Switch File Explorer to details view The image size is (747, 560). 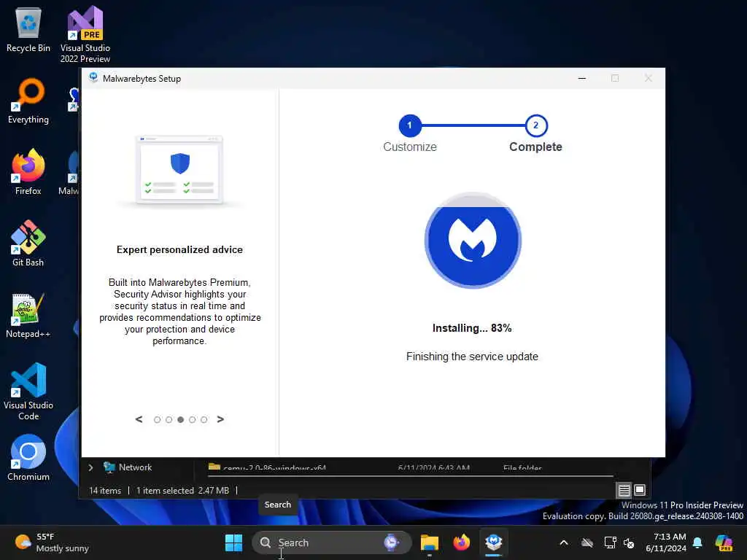click(624, 489)
